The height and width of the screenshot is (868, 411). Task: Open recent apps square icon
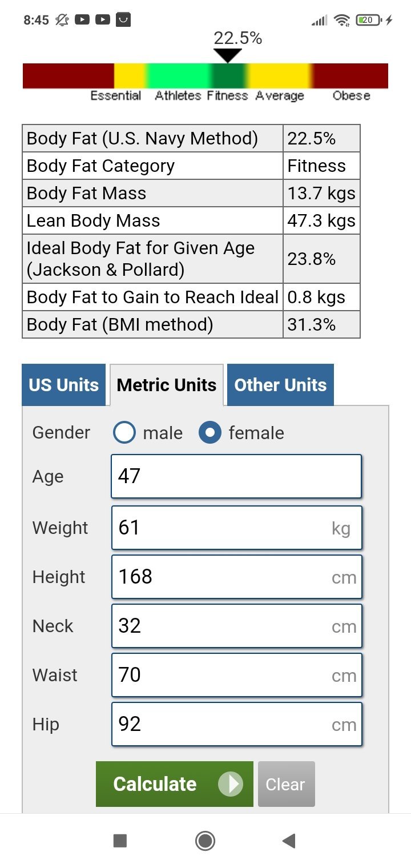(120, 841)
